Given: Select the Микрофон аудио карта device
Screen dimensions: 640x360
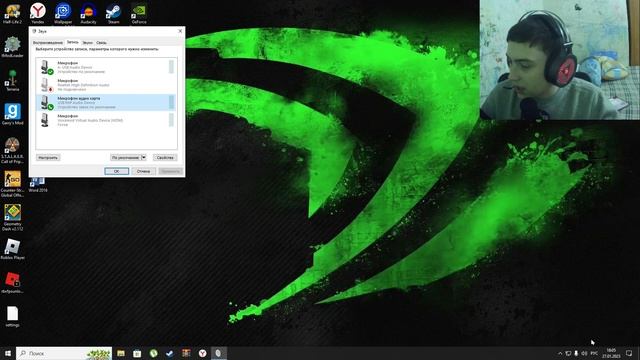Looking at the screenshot, I should pos(106,102).
